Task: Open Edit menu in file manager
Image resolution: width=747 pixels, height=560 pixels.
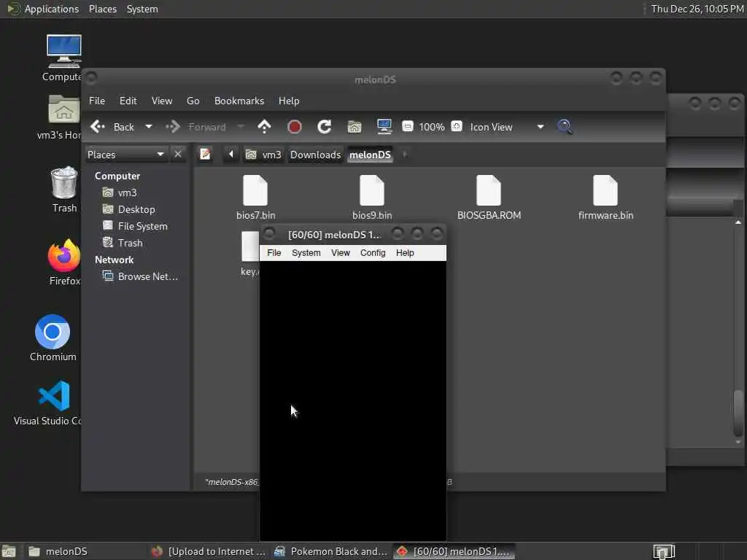Action: point(128,101)
